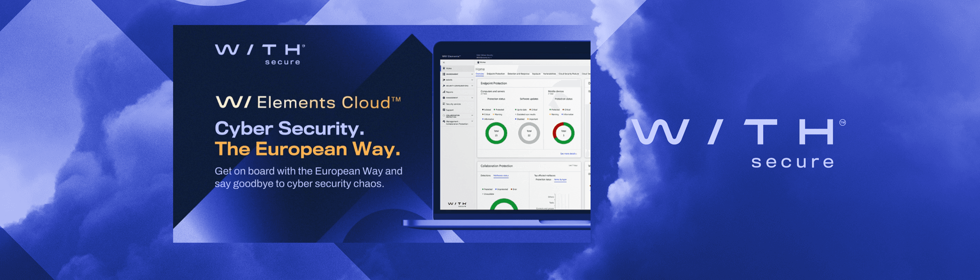
Task: Collapse the dashboard sidebar with the double-arrow icon
Action: (443, 63)
